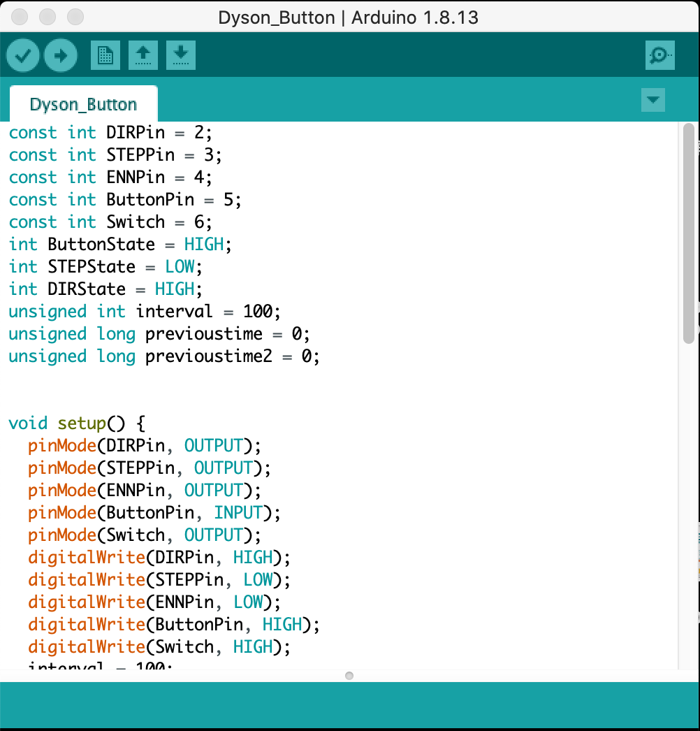Click the 'digitalWrite(DIRPin, HIGH);' line
This screenshot has height=731, width=700.
pos(159,558)
